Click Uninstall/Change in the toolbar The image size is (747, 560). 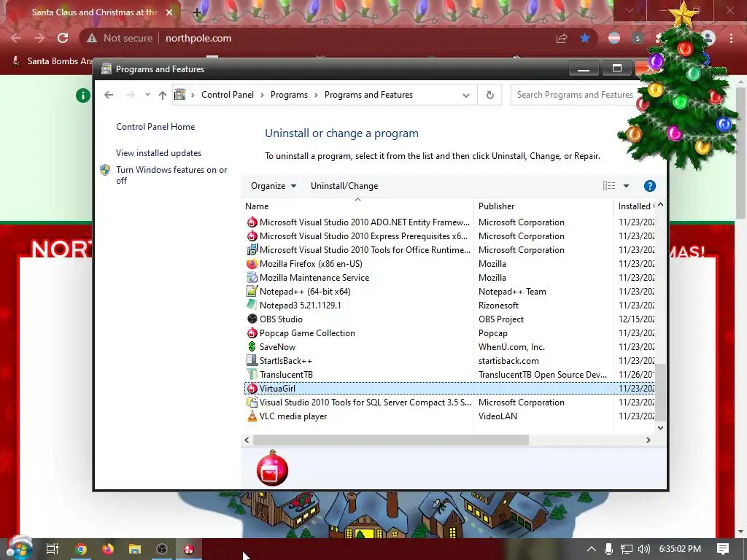pyautogui.click(x=344, y=186)
